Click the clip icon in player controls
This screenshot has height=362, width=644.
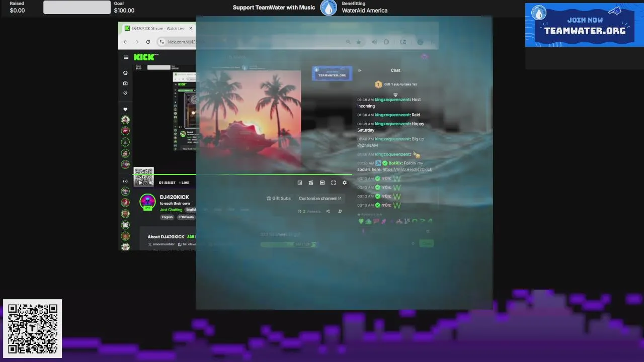[x=311, y=183]
